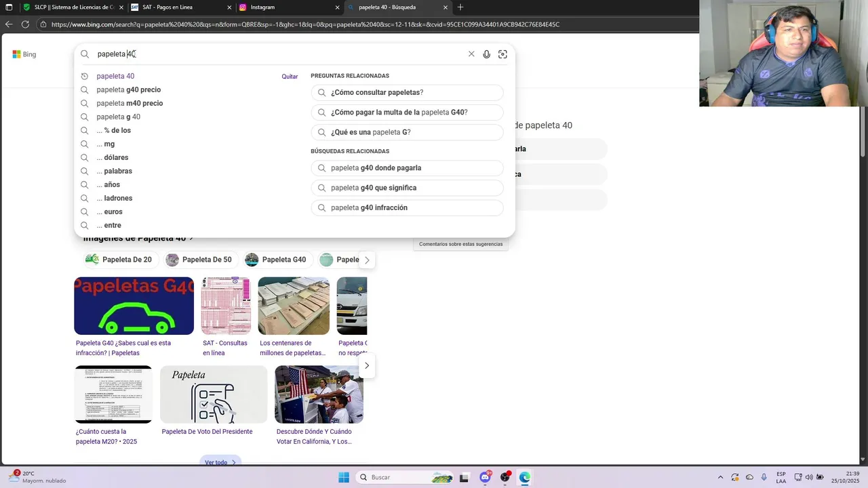
Task: Open a new browser tab with plus
Action: (460, 7)
